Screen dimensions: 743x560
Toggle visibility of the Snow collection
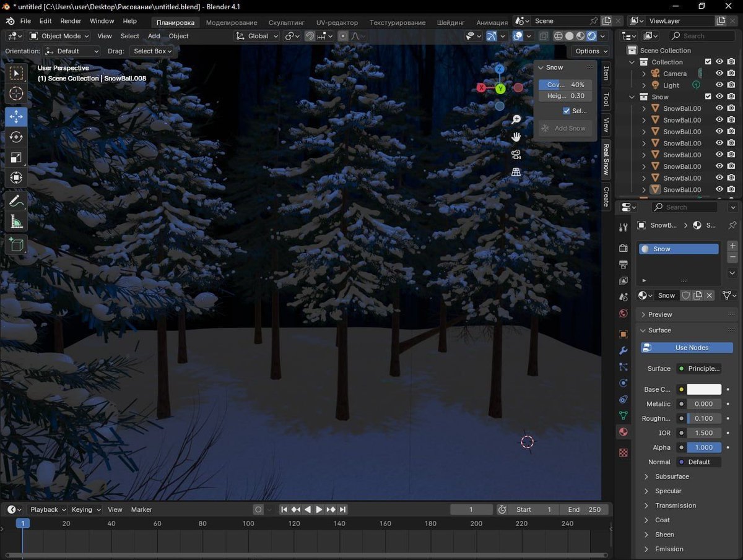point(719,97)
